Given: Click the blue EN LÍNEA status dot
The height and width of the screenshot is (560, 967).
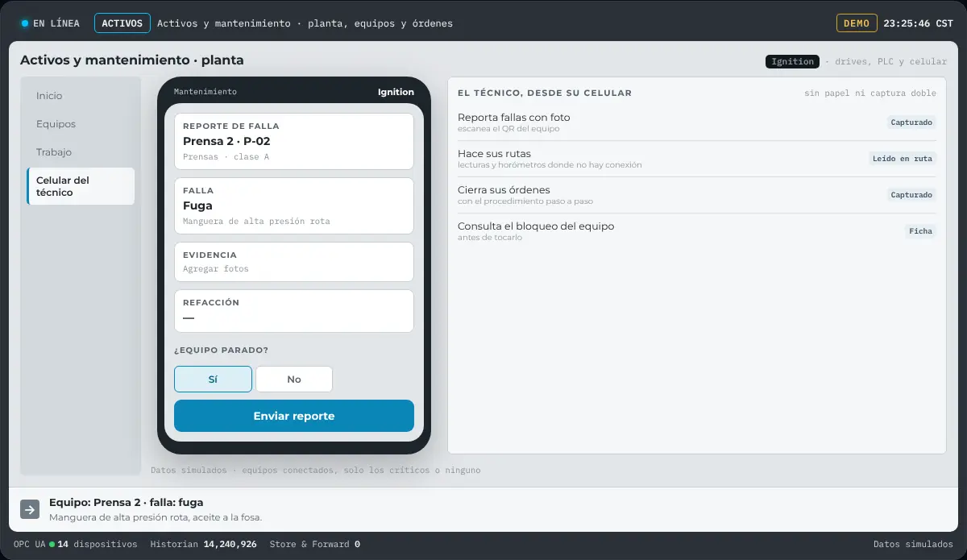Looking at the screenshot, I should pyautogui.click(x=25, y=23).
